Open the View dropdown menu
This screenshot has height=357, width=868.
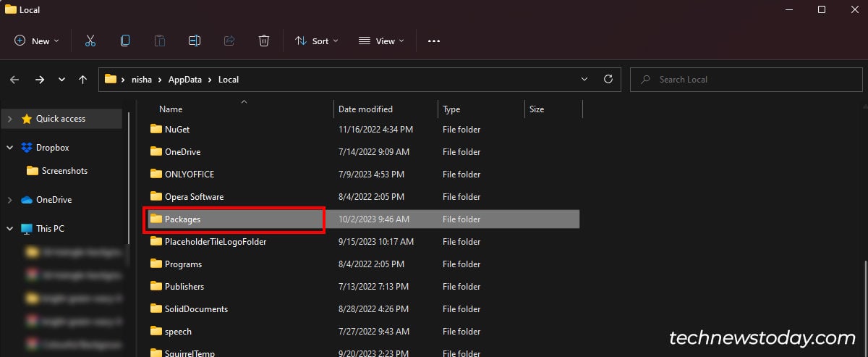click(x=381, y=41)
